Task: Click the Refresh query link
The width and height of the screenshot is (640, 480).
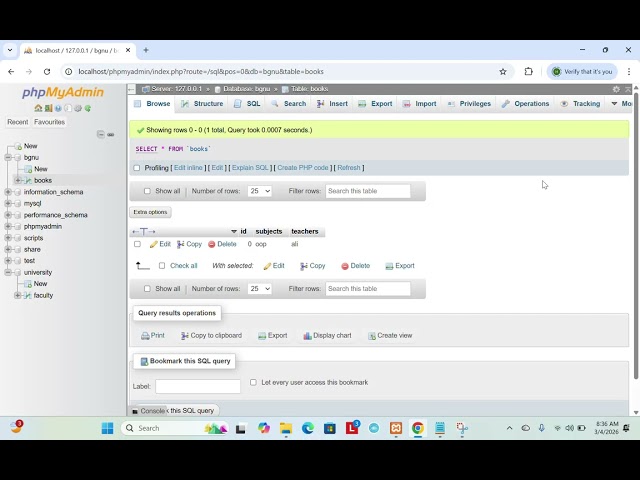Action: pos(349,168)
